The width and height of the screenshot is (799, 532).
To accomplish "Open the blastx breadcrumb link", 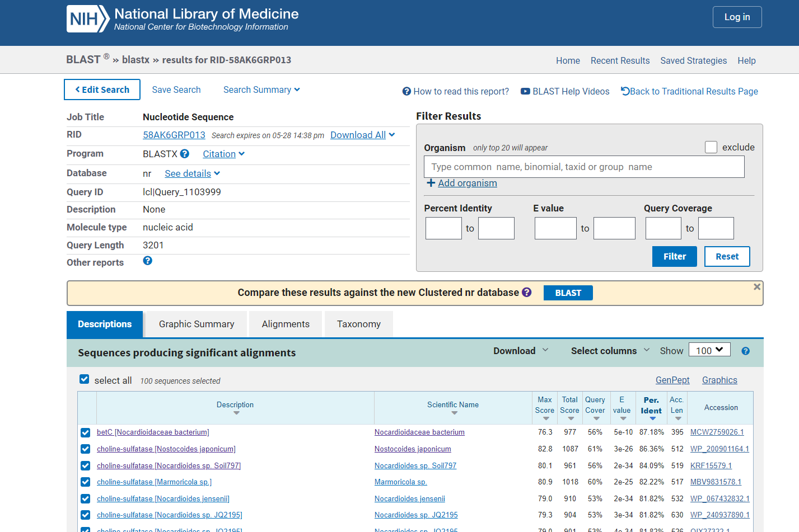I will point(135,60).
